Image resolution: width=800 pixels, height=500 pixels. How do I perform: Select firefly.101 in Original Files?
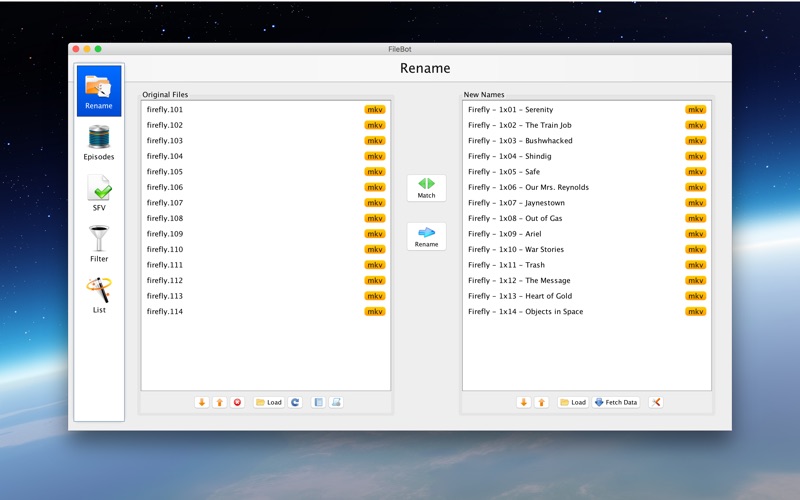click(x=165, y=110)
